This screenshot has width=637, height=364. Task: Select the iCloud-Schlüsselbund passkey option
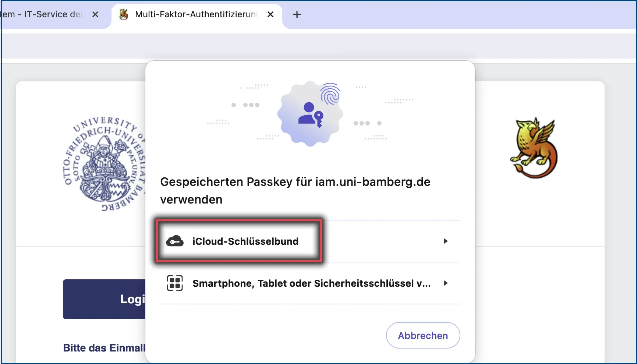(x=310, y=241)
